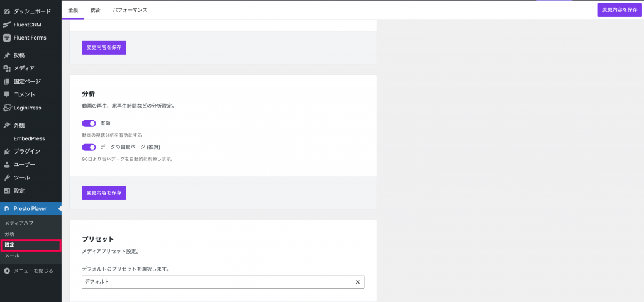Open the プラグイン plug icon

coord(6,152)
